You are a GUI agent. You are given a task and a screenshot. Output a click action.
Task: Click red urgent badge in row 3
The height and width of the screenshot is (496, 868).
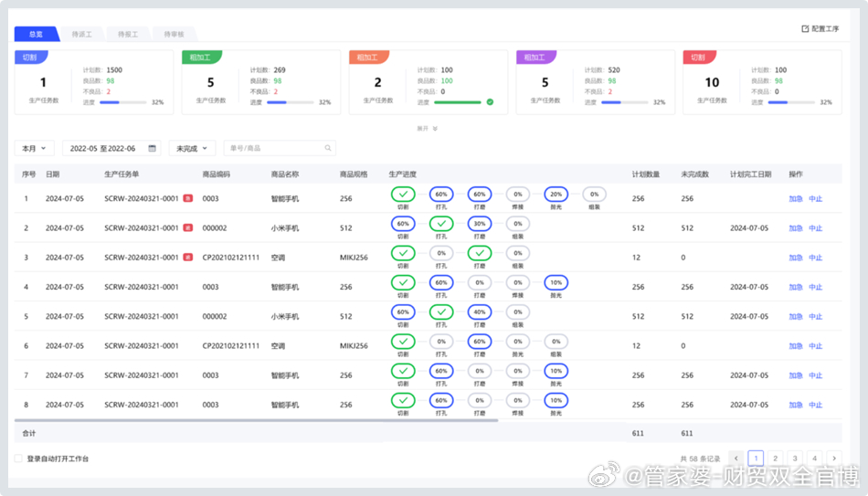187,258
